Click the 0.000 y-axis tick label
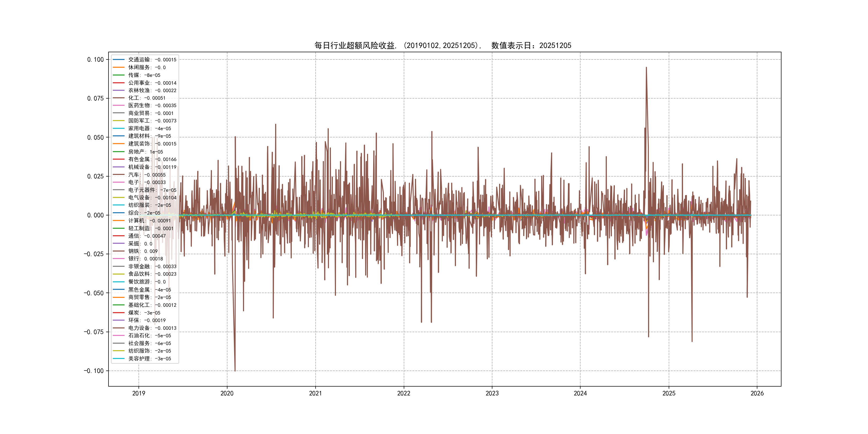The height and width of the screenshot is (434, 868). [x=95, y=215]
